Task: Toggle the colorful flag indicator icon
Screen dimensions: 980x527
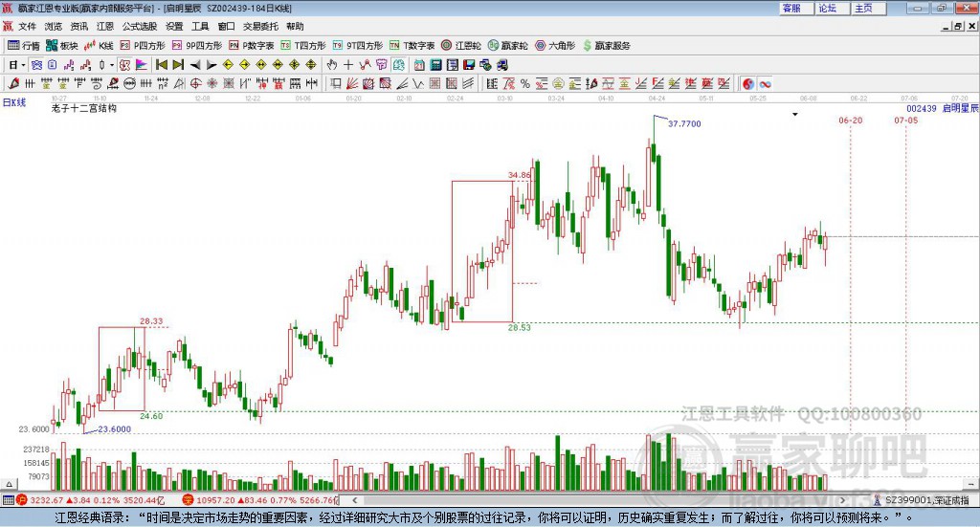Action: [142, 65]
